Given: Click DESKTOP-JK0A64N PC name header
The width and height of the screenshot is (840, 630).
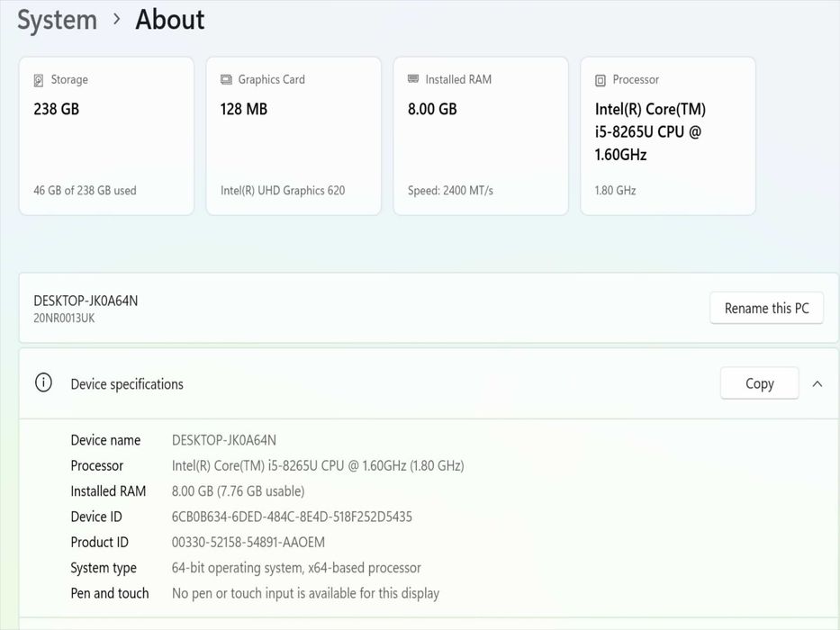Looking at the screenshot, I should tap(86, 301).
